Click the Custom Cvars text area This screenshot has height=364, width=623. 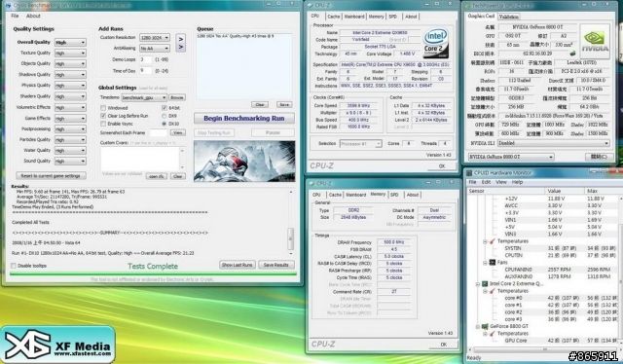coord(140,159)
